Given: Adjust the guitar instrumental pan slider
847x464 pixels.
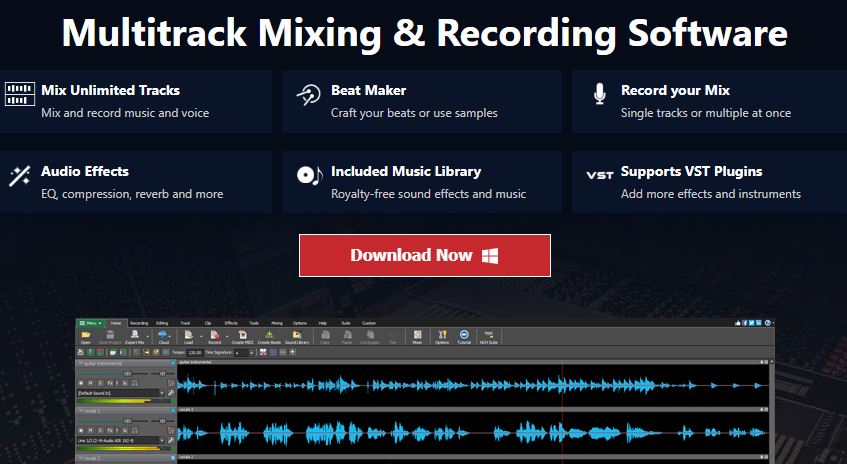Looking at the screenshot, I should click(163, 374).
